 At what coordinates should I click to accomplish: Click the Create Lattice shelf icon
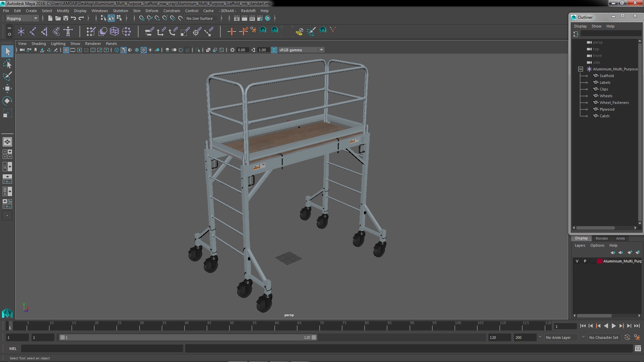[x=114, y=32]
